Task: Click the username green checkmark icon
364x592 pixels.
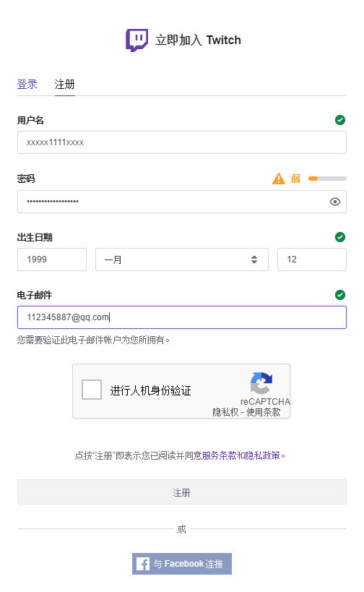Action: tap(340, 120)
